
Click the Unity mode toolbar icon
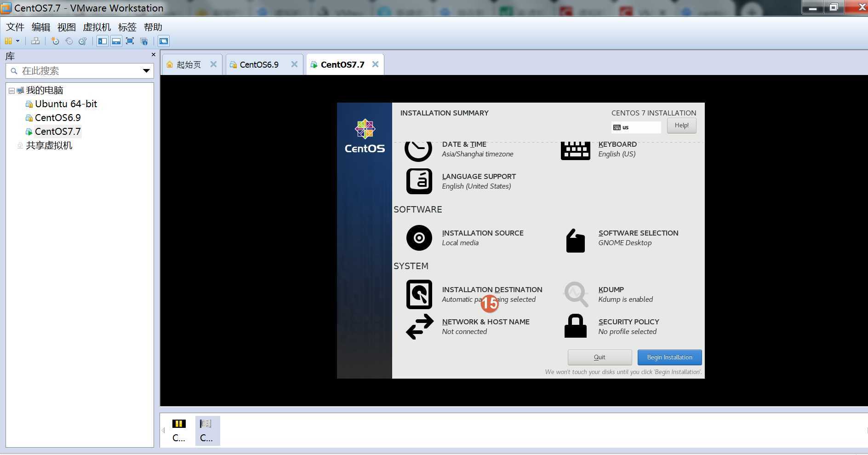coord(144,41)
